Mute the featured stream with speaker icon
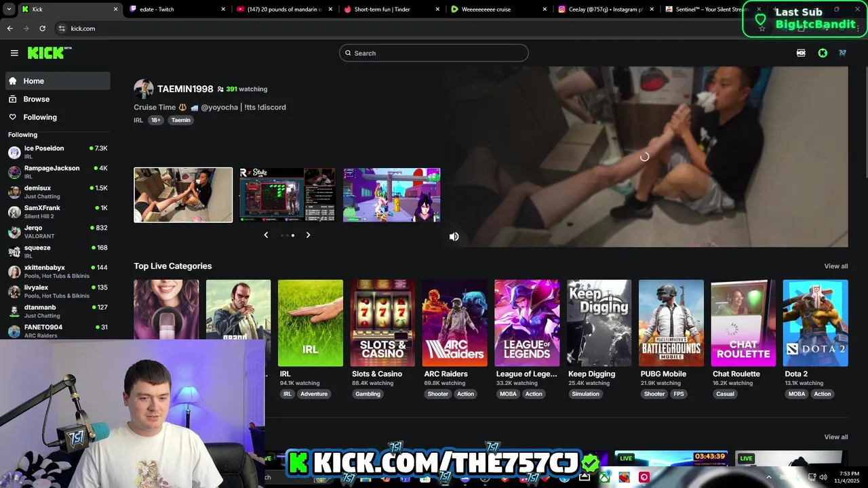 coord(454,237)
